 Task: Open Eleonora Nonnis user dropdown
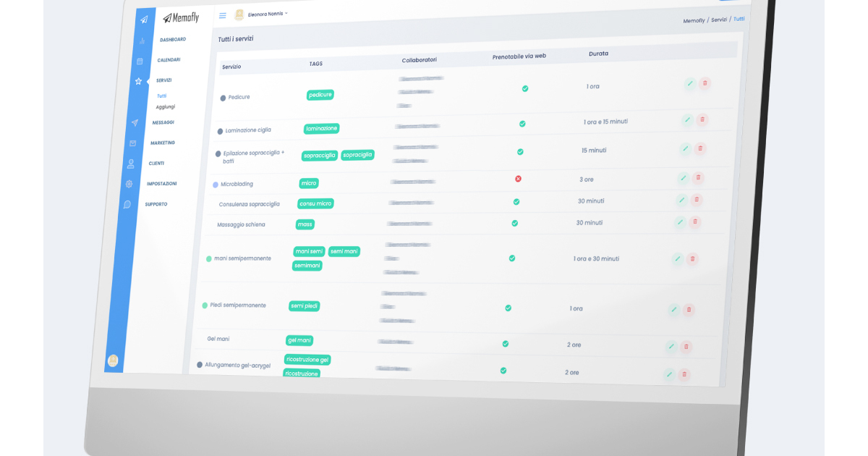[267, 14]
